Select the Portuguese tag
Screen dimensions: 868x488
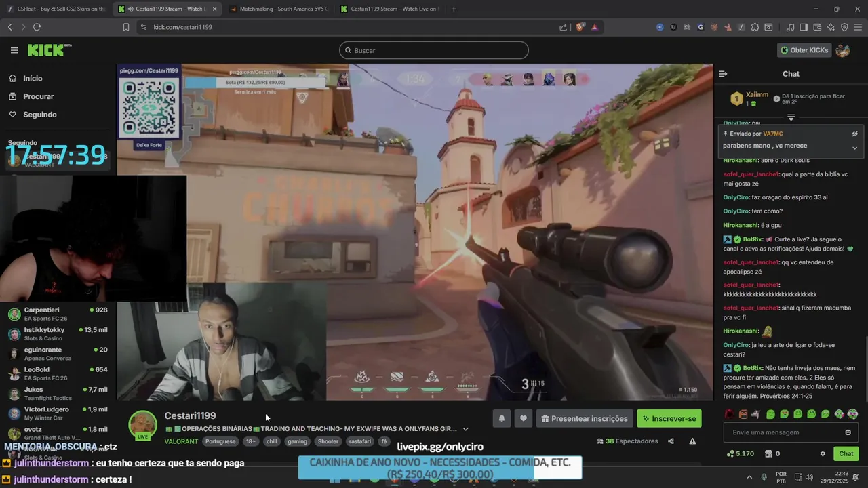(220, 441)
